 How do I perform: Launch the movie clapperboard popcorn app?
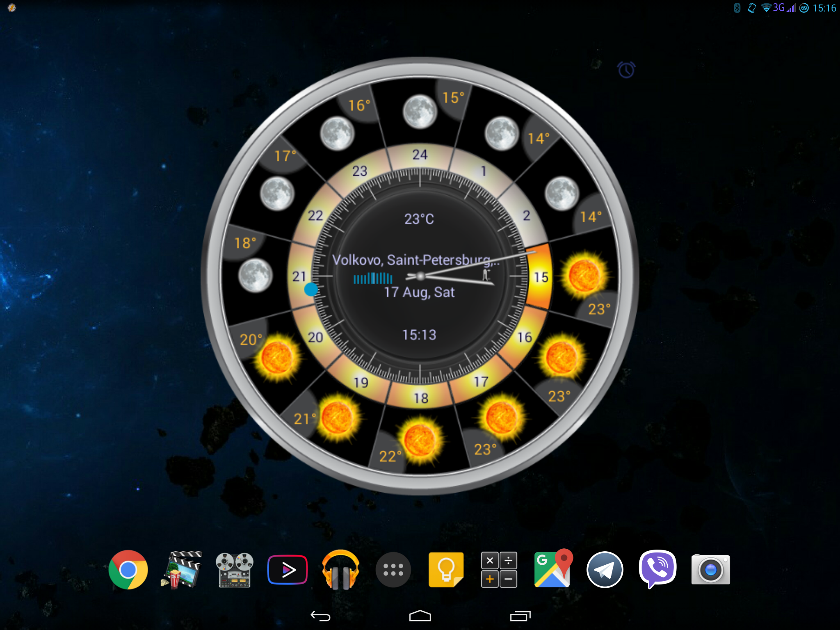coord(181,570)
